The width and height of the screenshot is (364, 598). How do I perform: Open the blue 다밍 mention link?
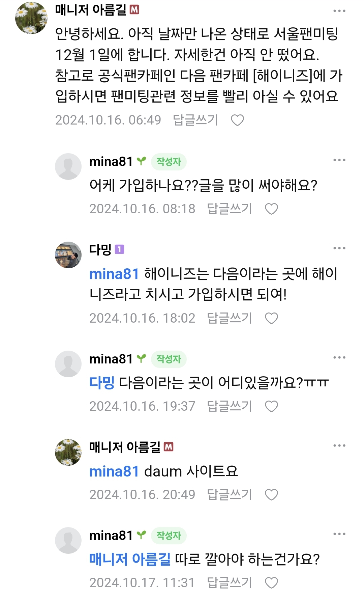coord(102,383)
